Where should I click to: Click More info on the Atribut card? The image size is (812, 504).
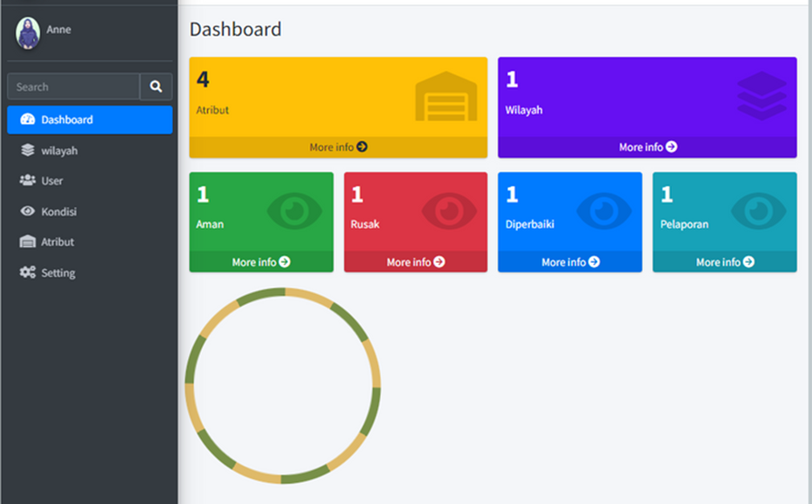coord(339,147)
